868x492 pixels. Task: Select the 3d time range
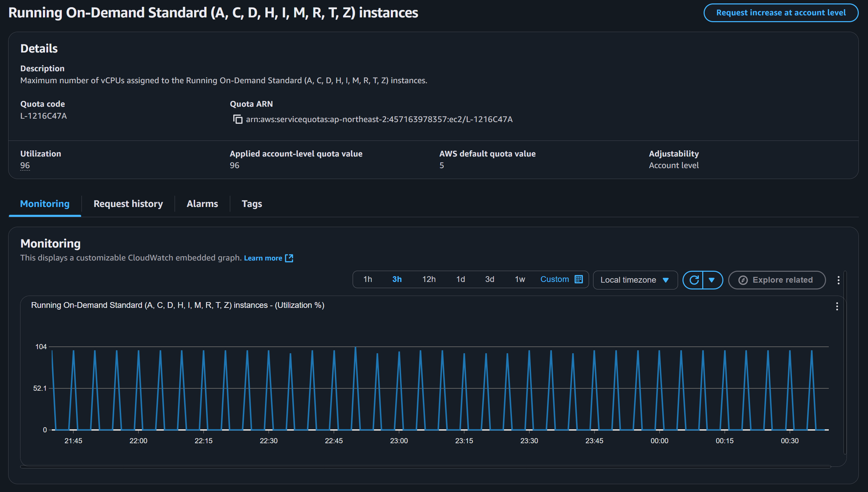pos(489,279)
